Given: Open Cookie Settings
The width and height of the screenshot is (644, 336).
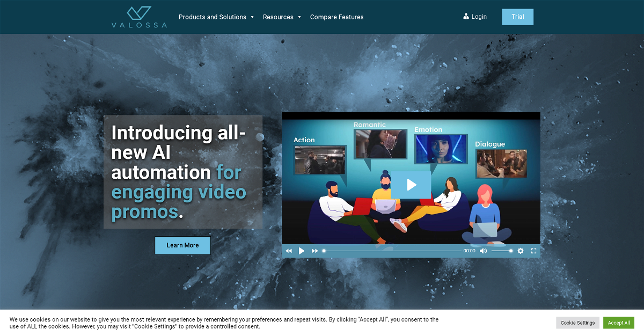Looking at the screenshot, I should coord(578,323).
